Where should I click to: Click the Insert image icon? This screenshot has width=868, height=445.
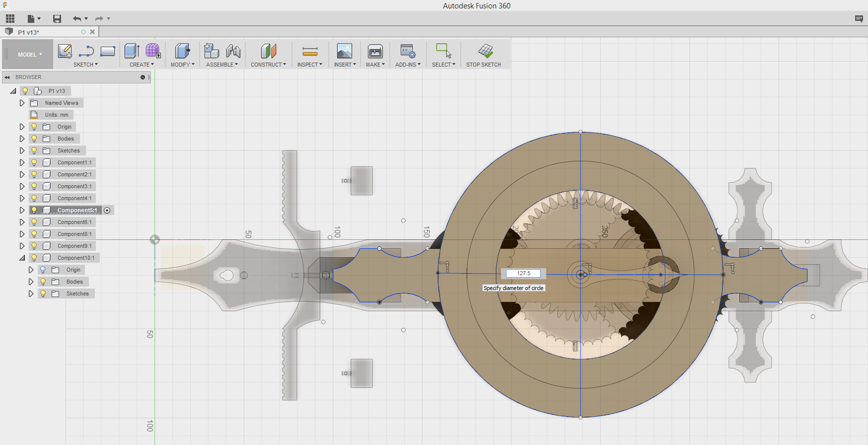point(345,51)
